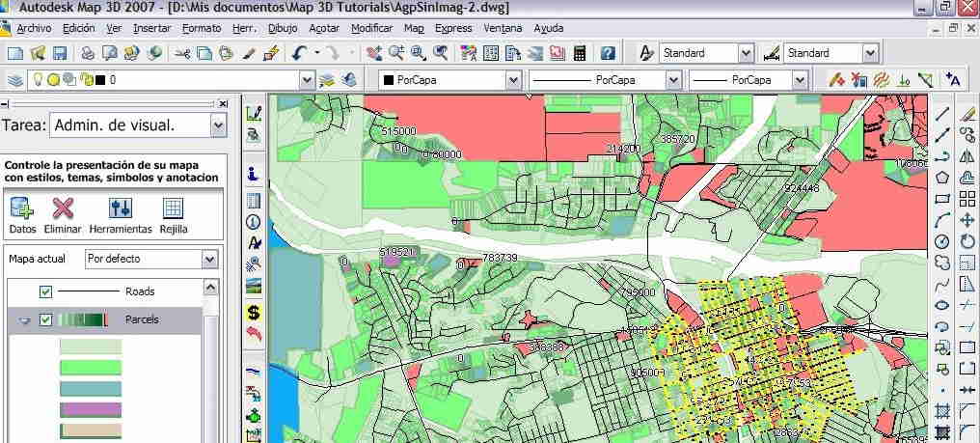Click the Save icon in the toolbar

(x=60, y=53)
